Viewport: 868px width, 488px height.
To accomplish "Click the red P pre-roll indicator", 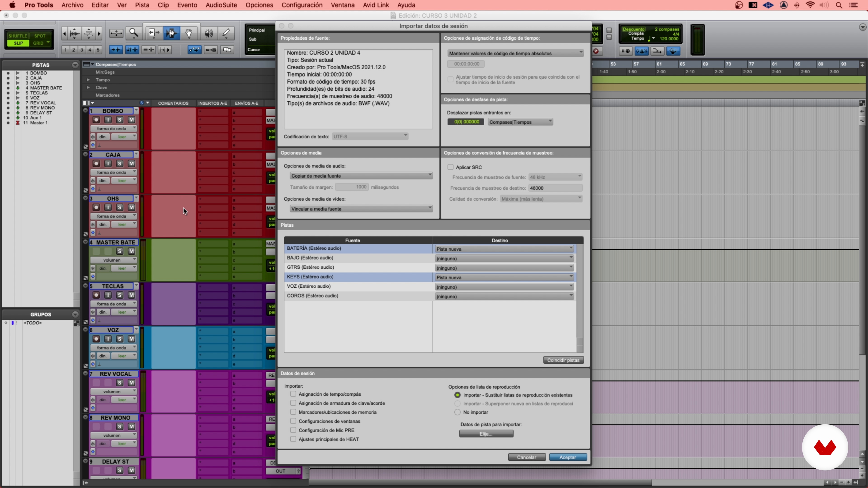I will tap(596, 51).
